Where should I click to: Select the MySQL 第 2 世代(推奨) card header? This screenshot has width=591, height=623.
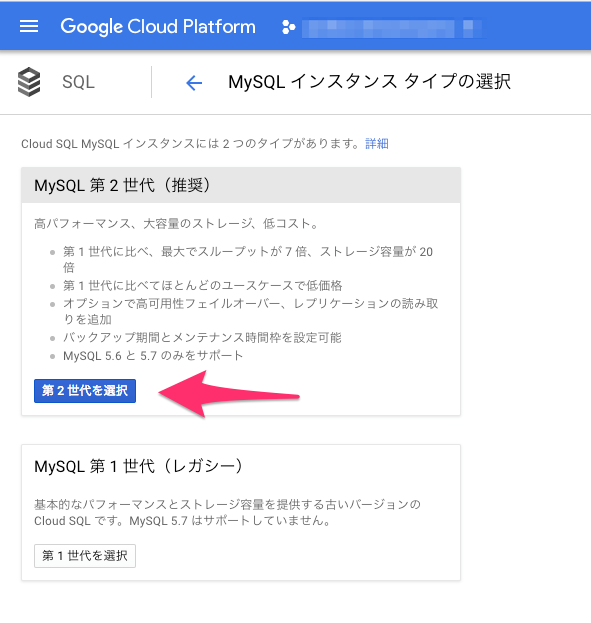pyautogui.click(x=241, y=185)
